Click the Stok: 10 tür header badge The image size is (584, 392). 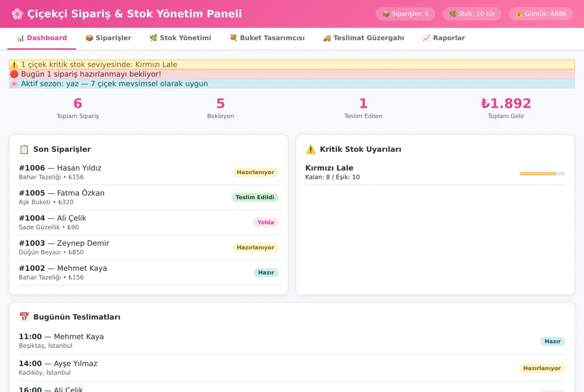(472, 14)
